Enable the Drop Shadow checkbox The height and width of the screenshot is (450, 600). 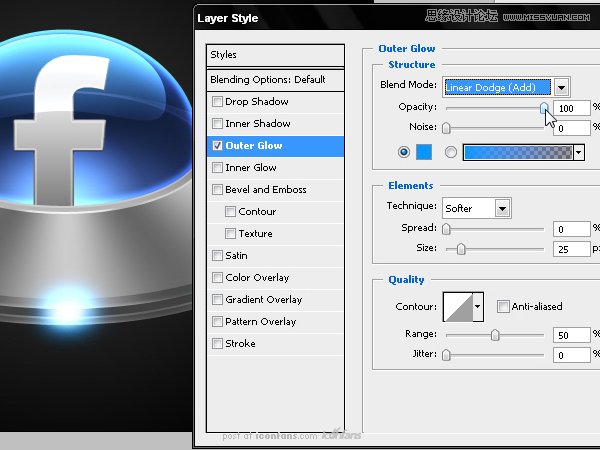click(217, 102)
